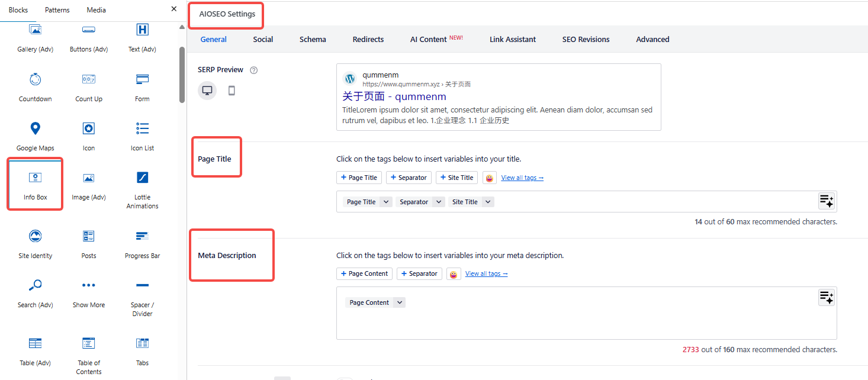The width and height of the screenshot is (868, 380).
Task: Open the emoji picker for Page Title
Action: (489, 177)
